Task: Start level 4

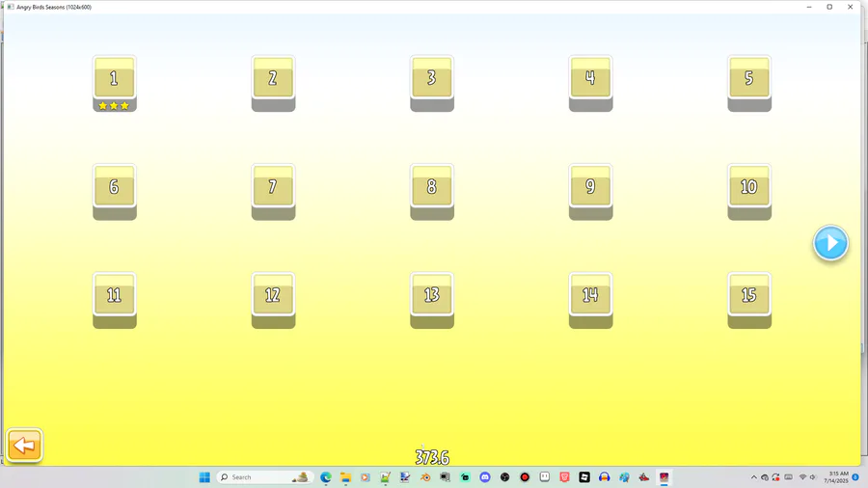Action: (590, 83)
